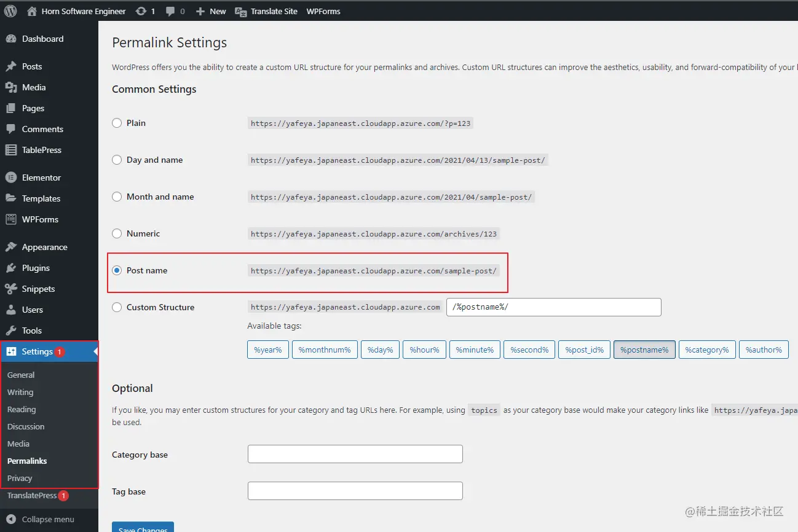798x532 pixels.
Task: Click the Dashboard gauge icon
Action: [x=11, y=39]
